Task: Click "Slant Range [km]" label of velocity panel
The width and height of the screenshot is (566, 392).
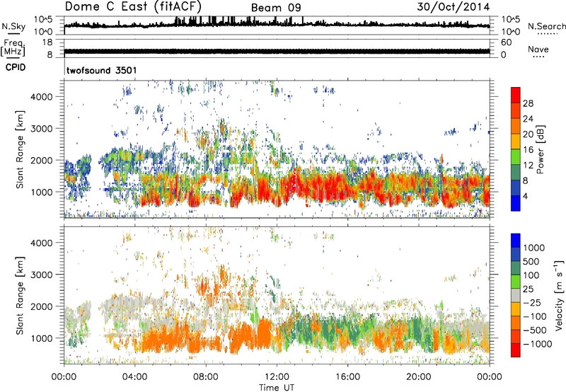Action: pos(20,296)
